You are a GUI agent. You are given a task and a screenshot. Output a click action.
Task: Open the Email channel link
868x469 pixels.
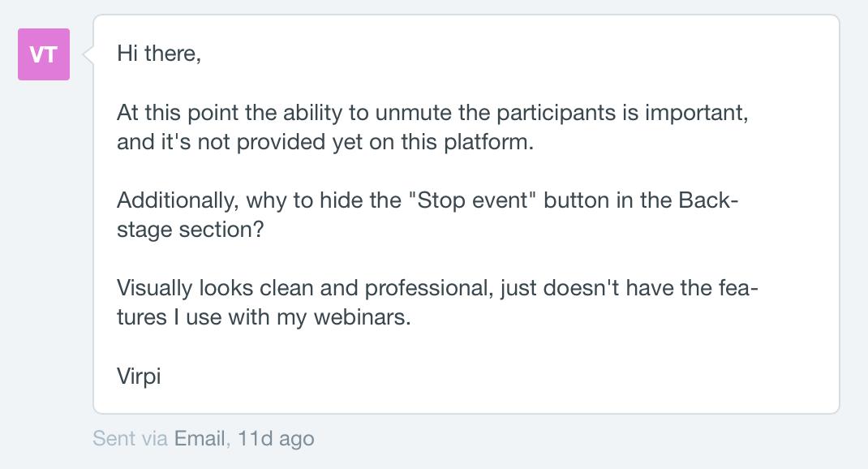pos(200,438)
